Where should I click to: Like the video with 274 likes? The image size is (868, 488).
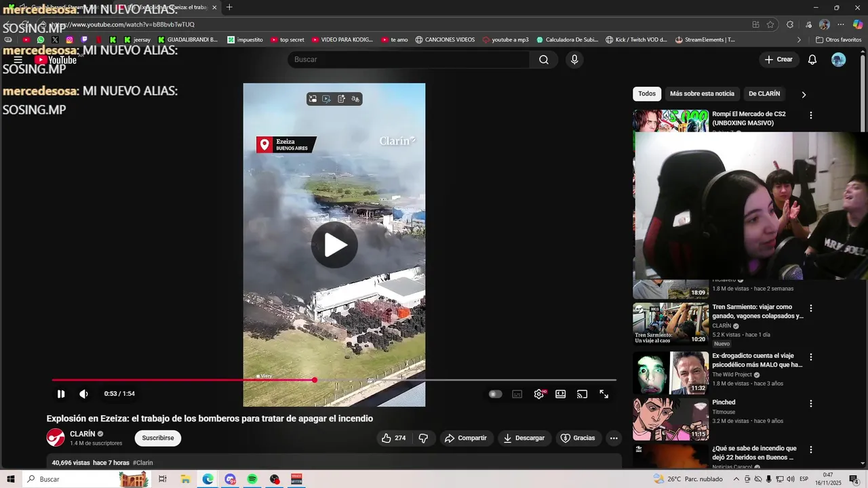[x=393, y=438]
